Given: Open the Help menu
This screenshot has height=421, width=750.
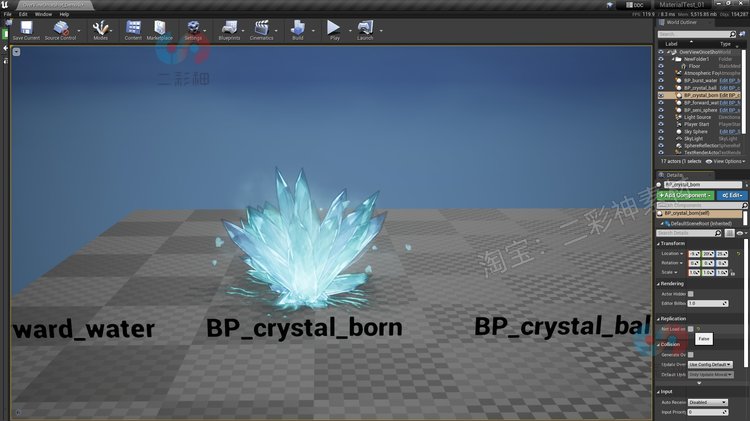Looking at the screenshot, I should click(x=64, y=14).
